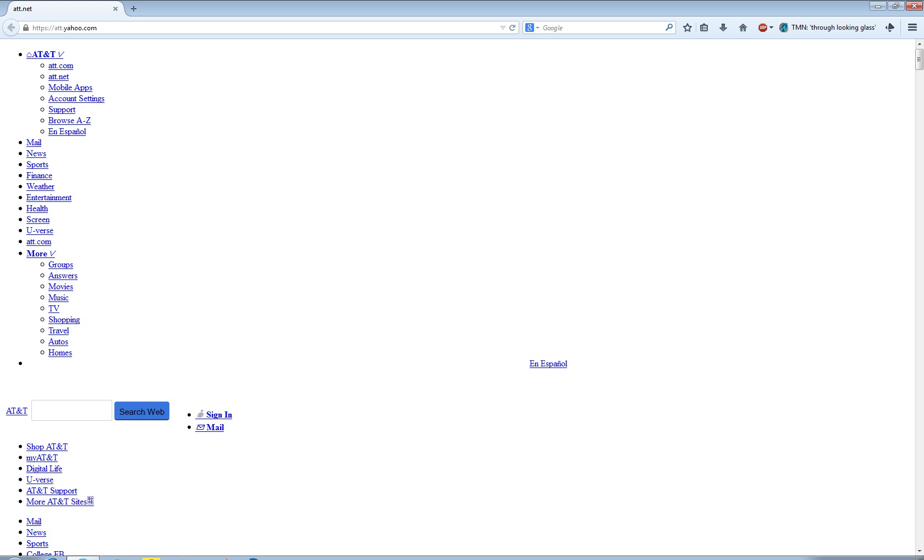The height and width of the screenshot is (560, 924).
Task: Open the Weather link
Action: pyautogui.click(x=40, y=186)
